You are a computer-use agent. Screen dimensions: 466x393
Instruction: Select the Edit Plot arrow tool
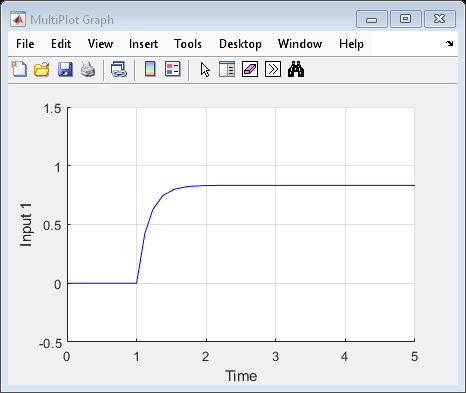click(205, 70)
